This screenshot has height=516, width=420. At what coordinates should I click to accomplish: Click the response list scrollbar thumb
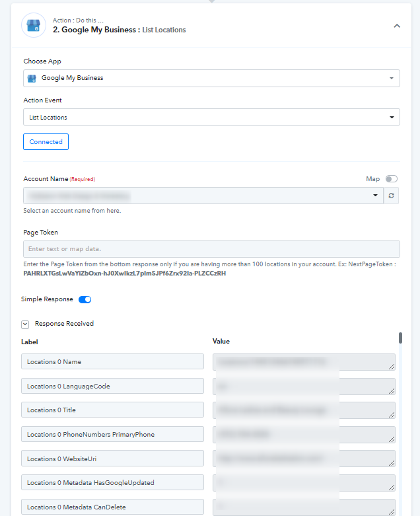click(400, 338)
